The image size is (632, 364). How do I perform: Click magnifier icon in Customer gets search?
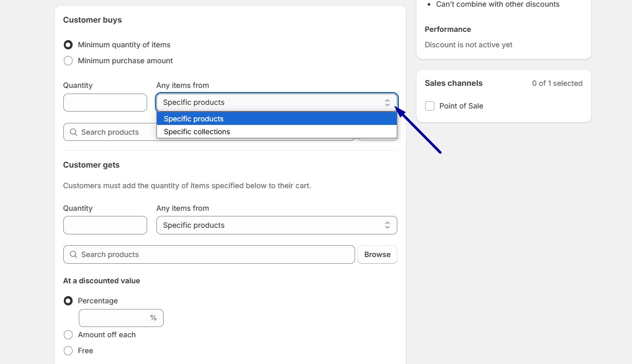73,254
